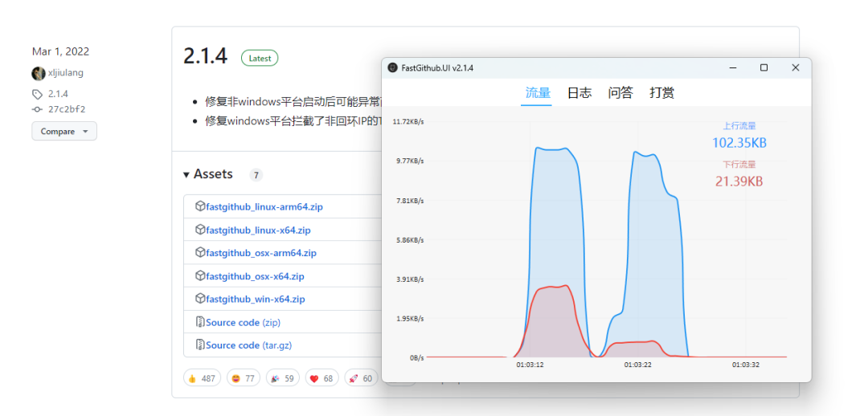
Task: Open the 2.1.4 release title
Action: (206, 56)
